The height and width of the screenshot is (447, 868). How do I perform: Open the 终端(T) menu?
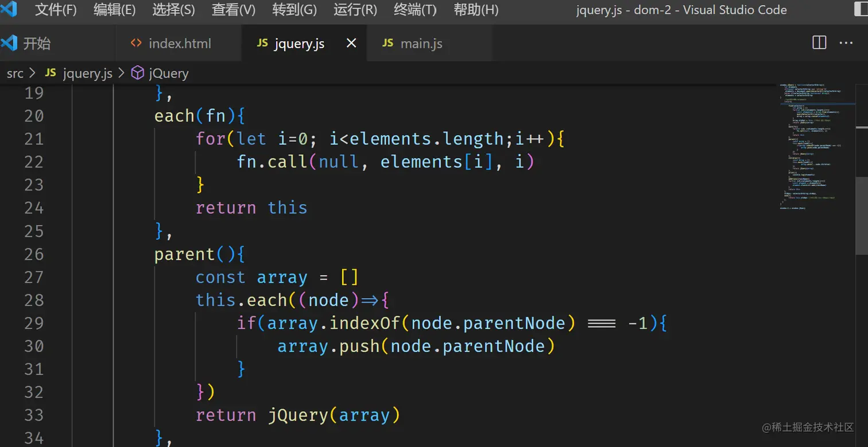point(415,10)
